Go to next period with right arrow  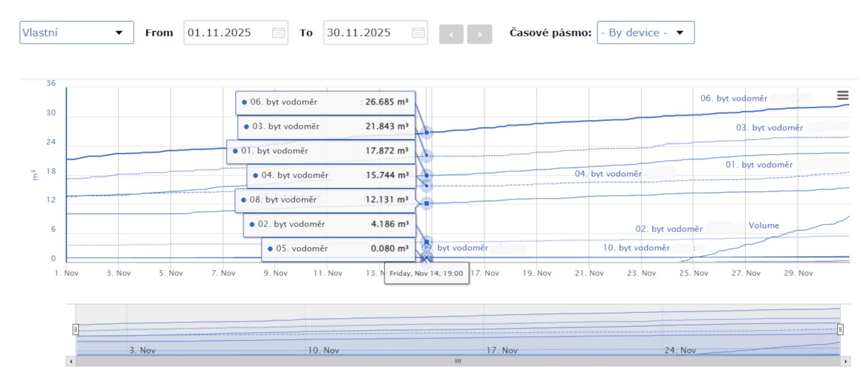479,34
